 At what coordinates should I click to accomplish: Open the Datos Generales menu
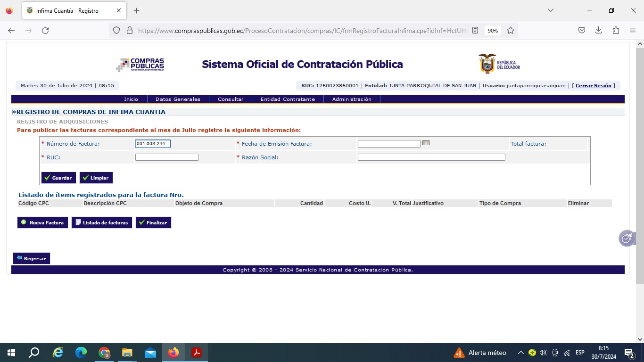click(178, 99)
